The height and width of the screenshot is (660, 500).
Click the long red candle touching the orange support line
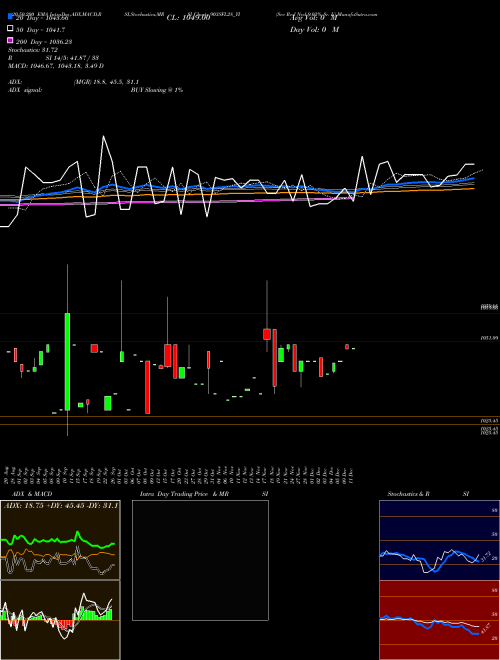(148, 387)
